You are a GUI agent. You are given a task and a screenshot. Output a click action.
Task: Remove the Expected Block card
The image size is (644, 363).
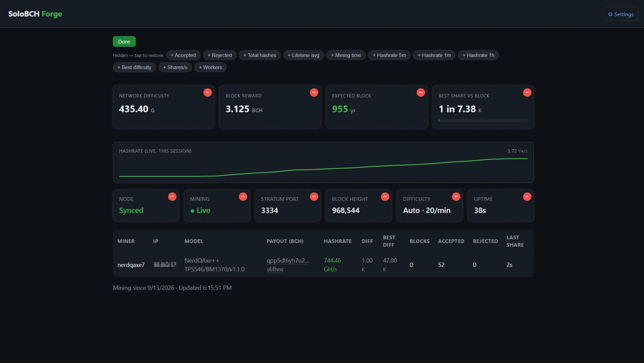click(x=421, y=93)
